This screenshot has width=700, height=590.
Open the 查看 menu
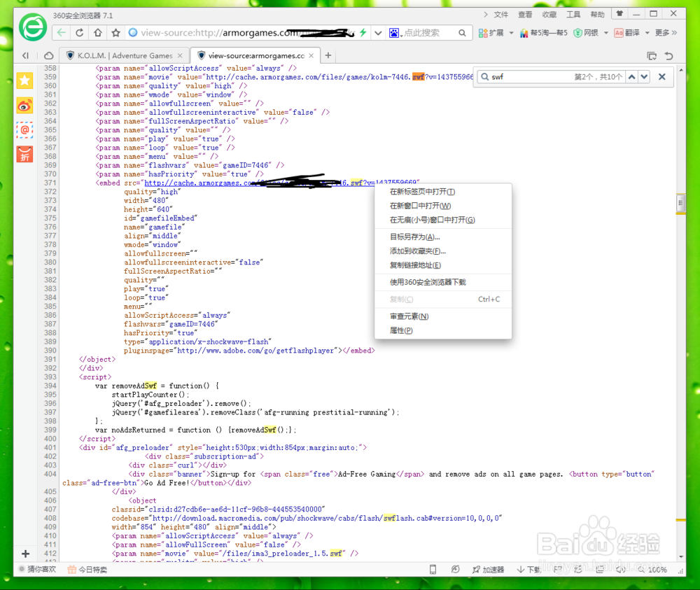point(525,14)
